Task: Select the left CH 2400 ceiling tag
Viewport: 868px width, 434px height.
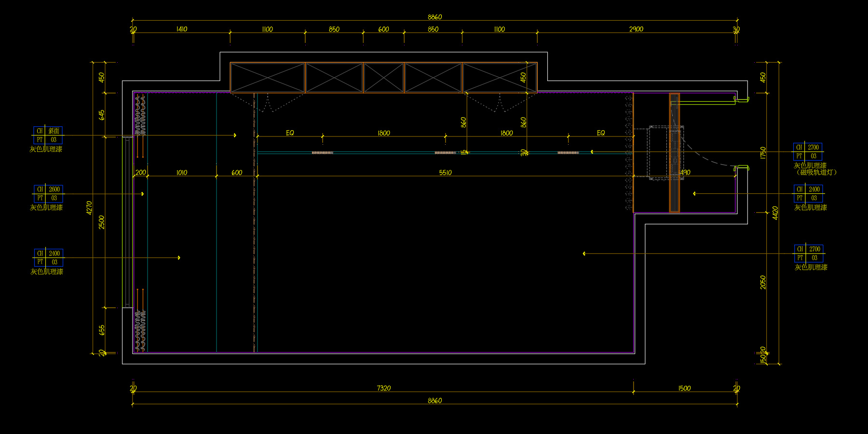Action: (x=48, y=258)
